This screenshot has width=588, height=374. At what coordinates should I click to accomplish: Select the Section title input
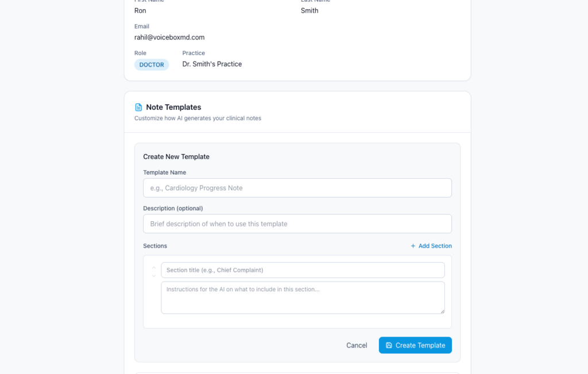pyautogui.click(x=303, y=270)
